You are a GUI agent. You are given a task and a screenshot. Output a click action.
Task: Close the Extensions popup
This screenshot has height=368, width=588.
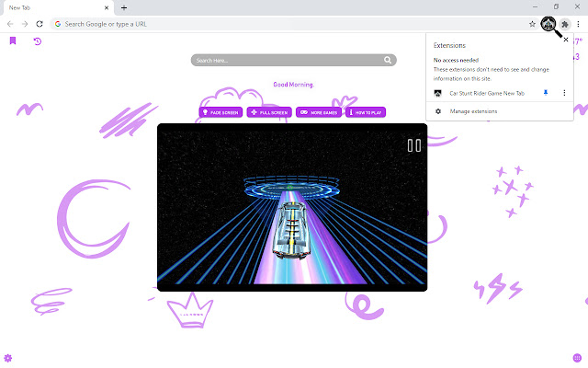(x=566, y=40)
